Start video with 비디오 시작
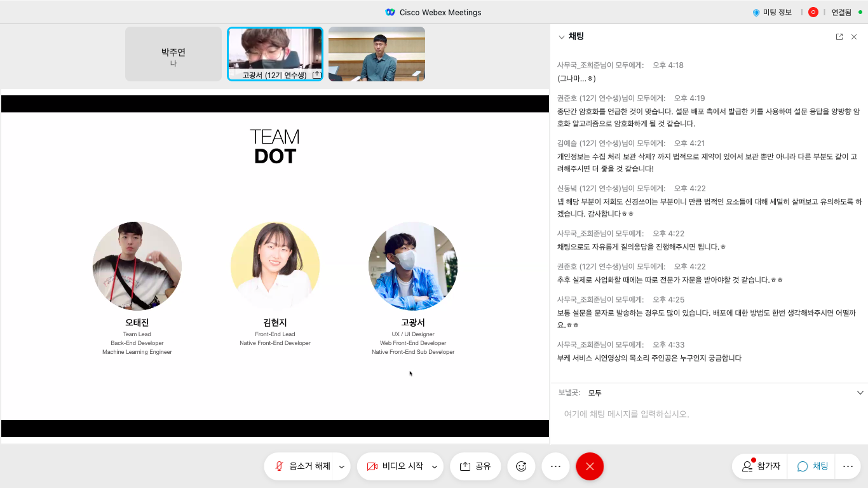The height and width of the screenshot is (488, 868). pyautogui.click(x=395, y=466)
